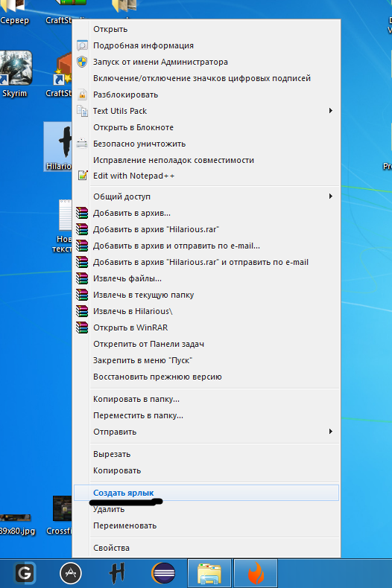Click shield icon of Запуск от имени Администратора

tap(82, 62)
